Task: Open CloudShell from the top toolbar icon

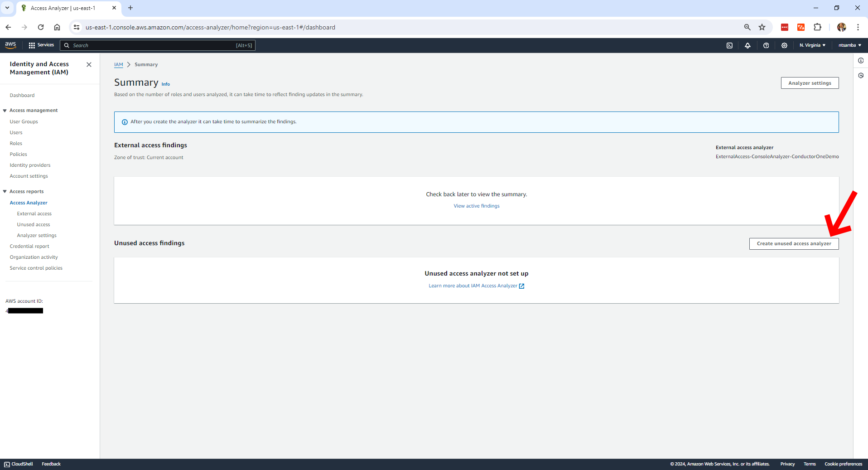Action: (x=729, y=45)
